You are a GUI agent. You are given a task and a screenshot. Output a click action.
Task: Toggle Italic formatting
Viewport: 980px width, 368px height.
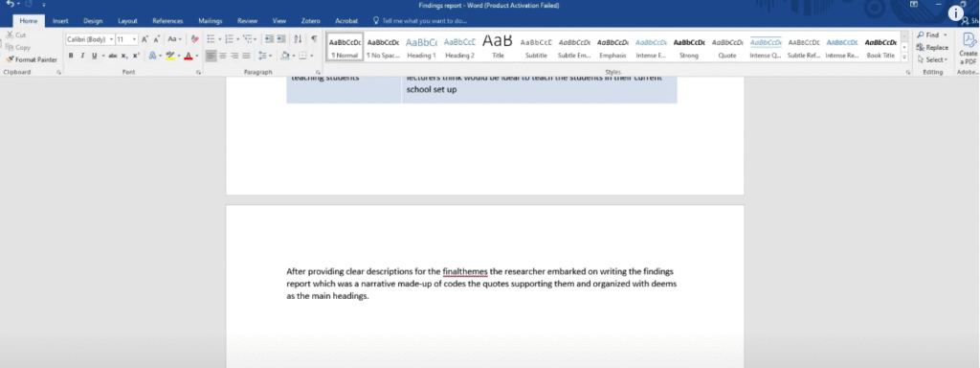(82, 56)
